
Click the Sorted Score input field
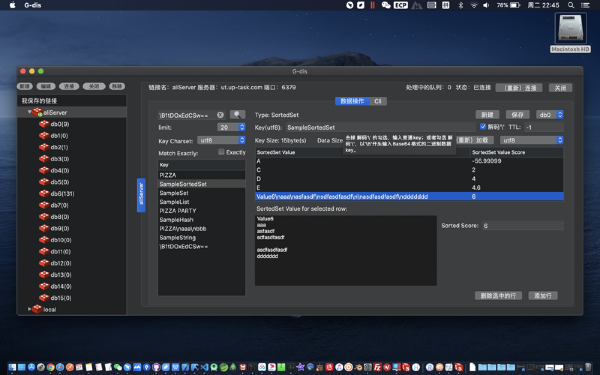click(x=523, y=226)
